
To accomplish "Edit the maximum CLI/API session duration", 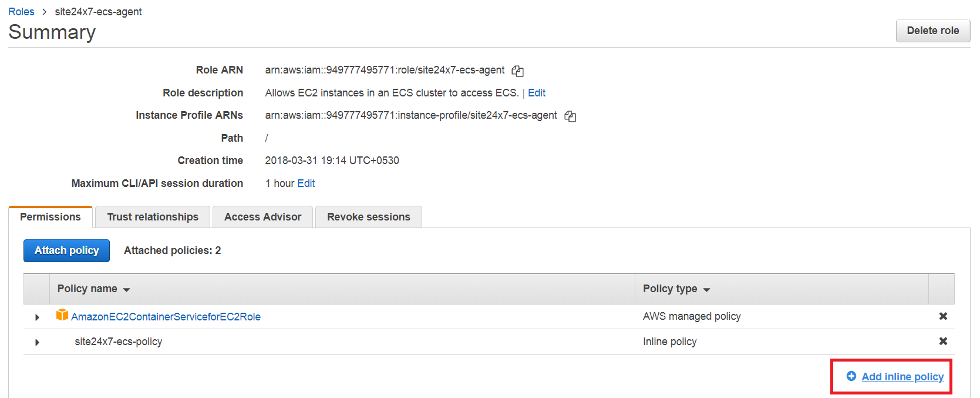I will point(306,183).
